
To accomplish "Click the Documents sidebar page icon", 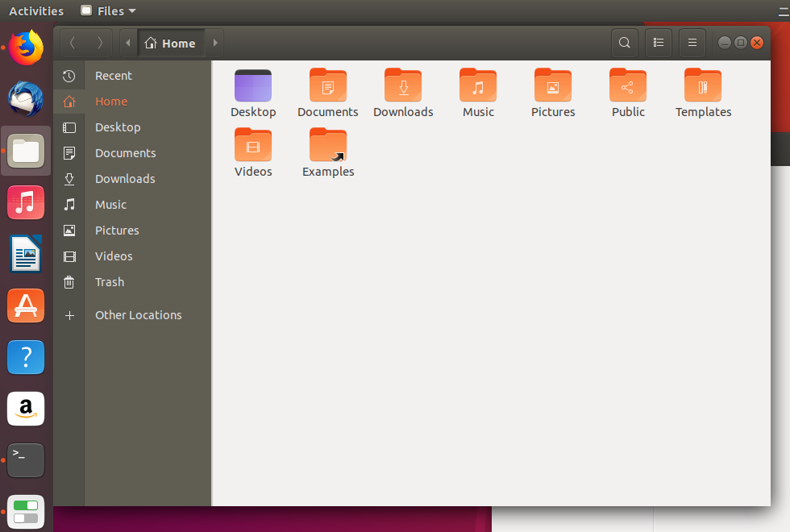I will click(x=69, y=153).
